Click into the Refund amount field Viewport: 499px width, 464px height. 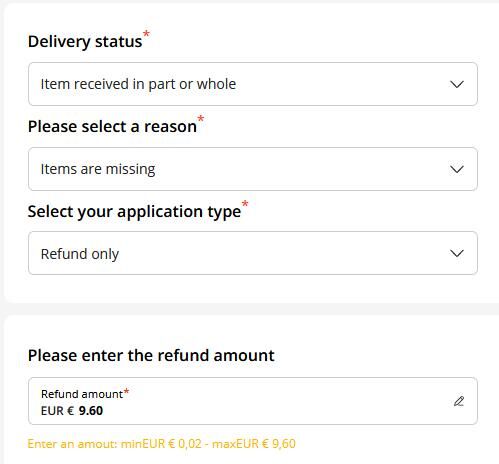coord(253,401)
